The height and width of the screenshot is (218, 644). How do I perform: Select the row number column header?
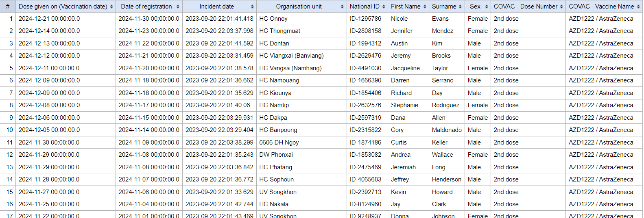[x=8, y=6]
